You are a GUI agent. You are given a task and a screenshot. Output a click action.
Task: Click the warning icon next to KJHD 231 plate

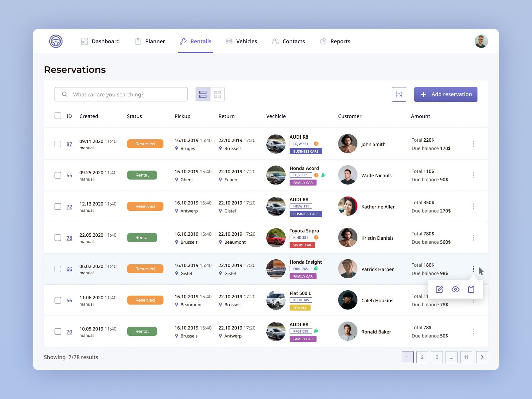point(316,237)
